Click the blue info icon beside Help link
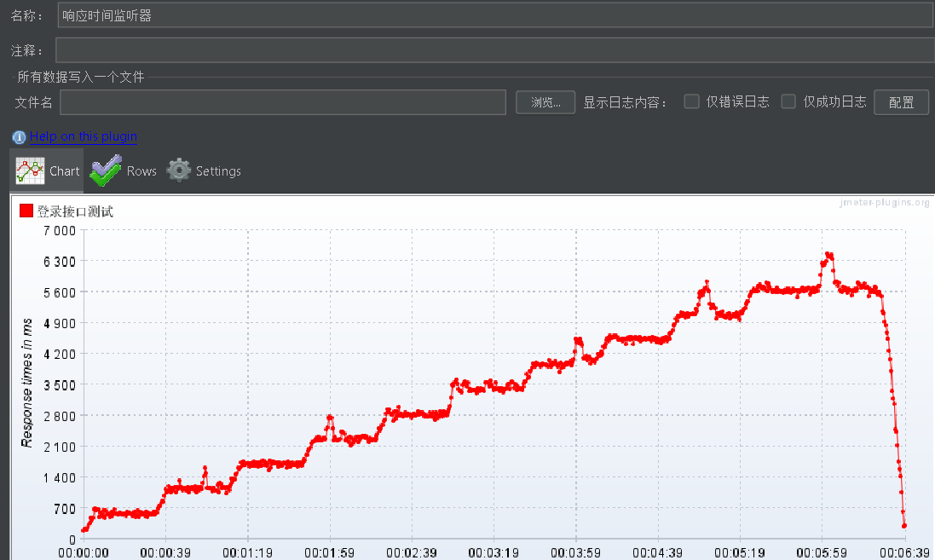The height and width of the screenshot is (560, 935). pyautogui.click(x=19, y=137)
